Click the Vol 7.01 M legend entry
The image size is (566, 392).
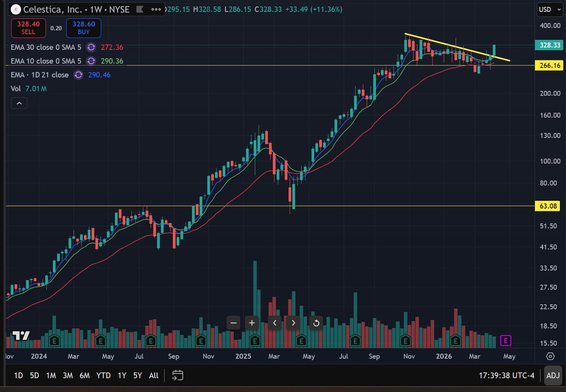(x=29, y=88)
